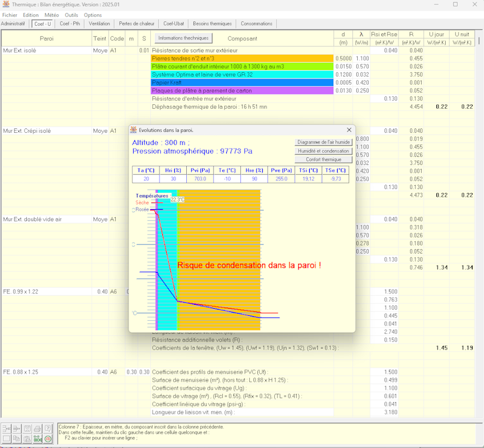Click the copy documents icon
The image size is (484, 448).
point(17,439)
